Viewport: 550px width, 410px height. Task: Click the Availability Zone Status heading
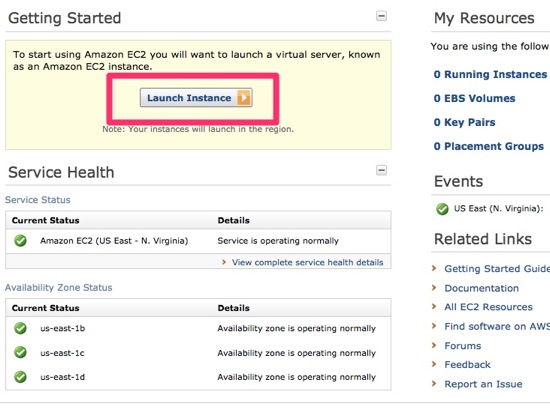click(59, 287)
